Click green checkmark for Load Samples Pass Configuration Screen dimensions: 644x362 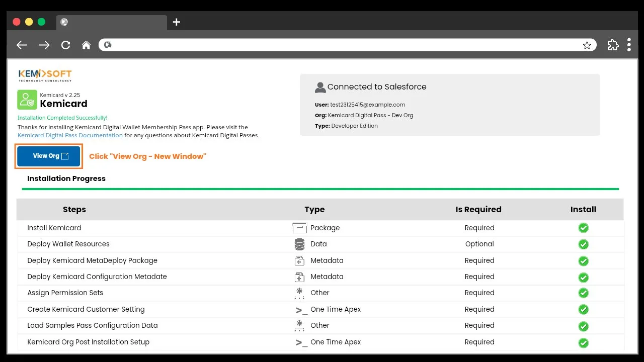pyautogui.click(x=583, y=326)
